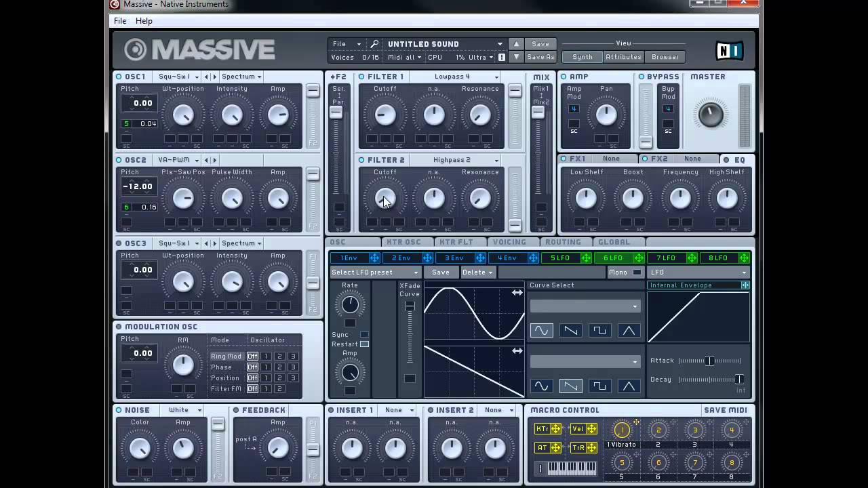868x488 pixels.
Task: Grab the 2Env modulation drag handle
Action: (427, 258)
